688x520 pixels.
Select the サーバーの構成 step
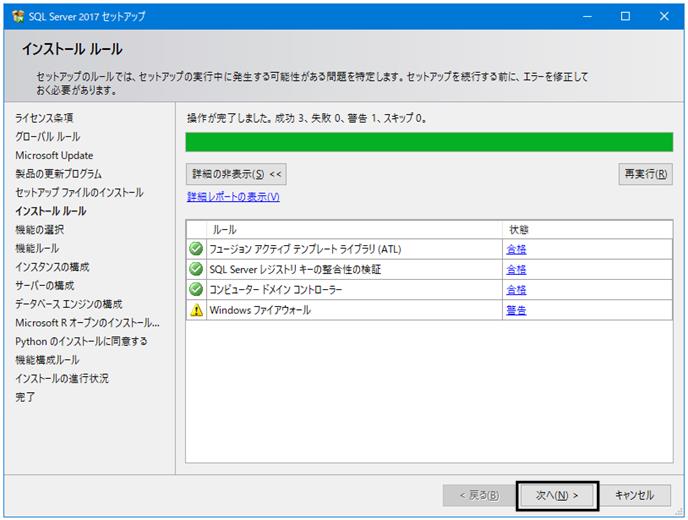click(x=45, y=285)
